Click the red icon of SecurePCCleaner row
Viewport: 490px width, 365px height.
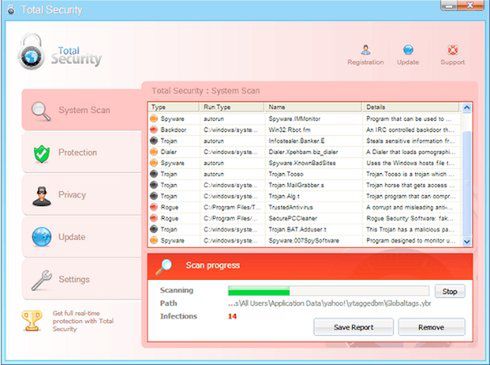pyautogui.click(x=154, y=218)
